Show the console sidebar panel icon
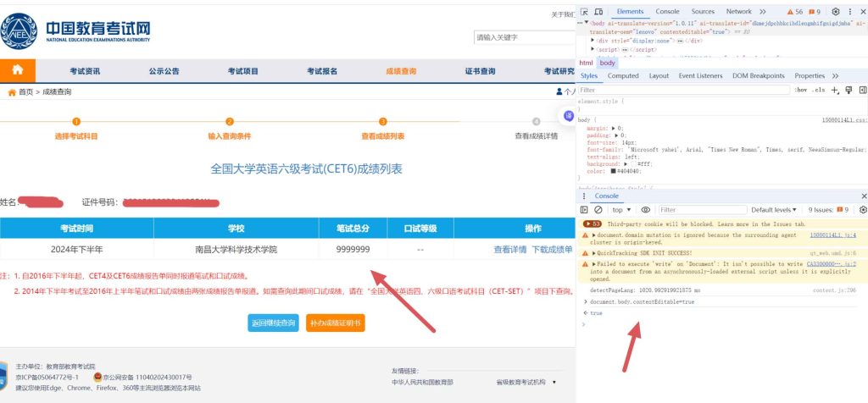The image size is (868, 403). 584,209
